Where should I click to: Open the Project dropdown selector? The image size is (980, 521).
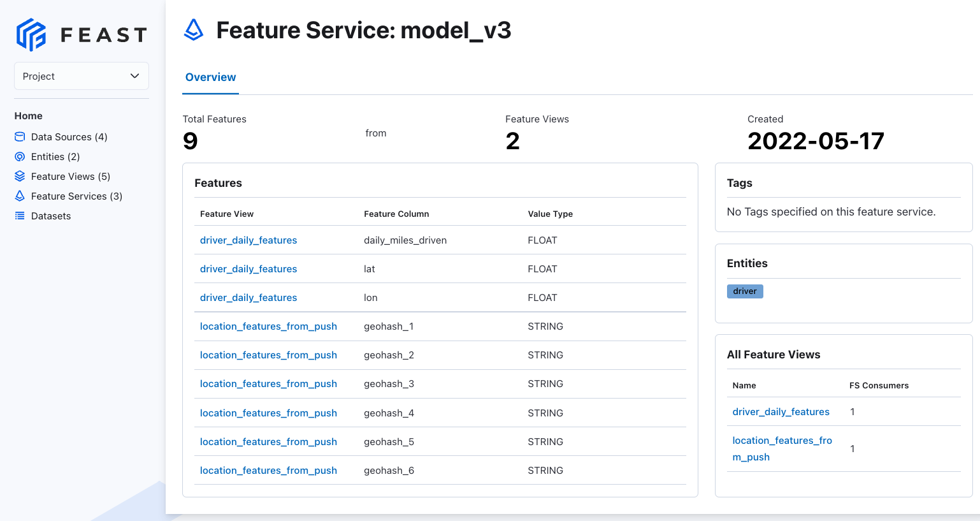click(x=81, y=76)
